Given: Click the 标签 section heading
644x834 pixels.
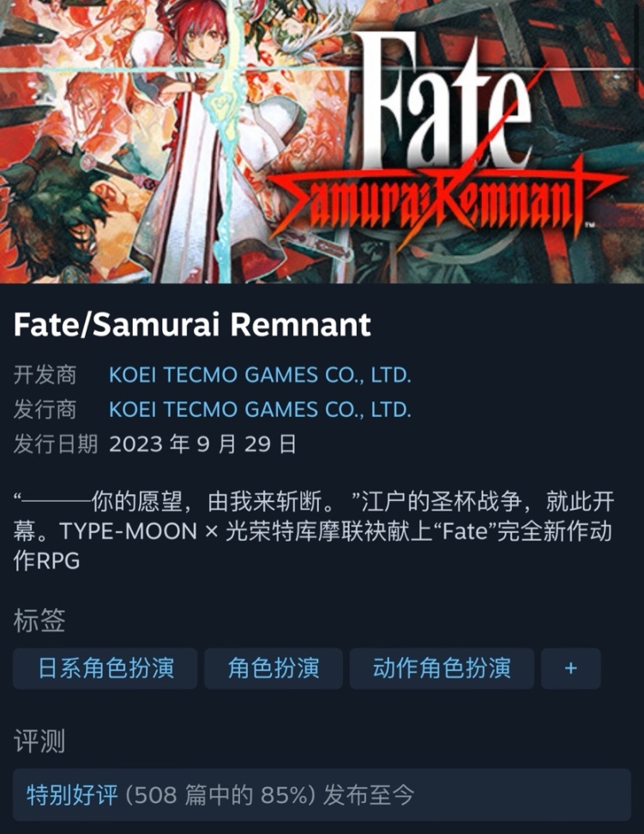Looking at the screenshot, I should [39, 620].
